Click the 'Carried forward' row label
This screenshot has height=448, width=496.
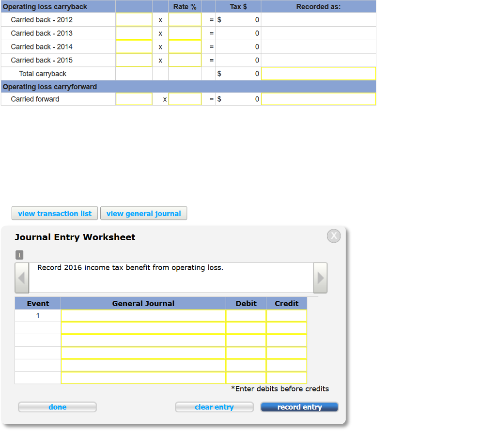(35, 99)
